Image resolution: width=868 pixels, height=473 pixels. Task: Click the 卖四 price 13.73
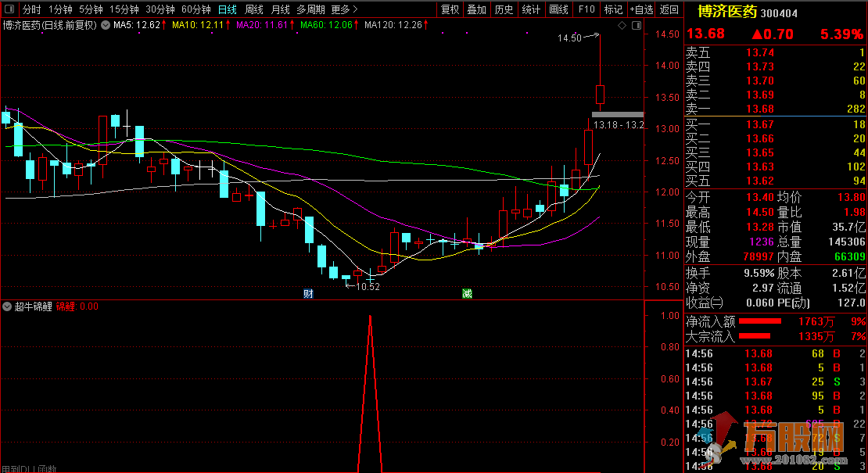(x=760, y=66)
